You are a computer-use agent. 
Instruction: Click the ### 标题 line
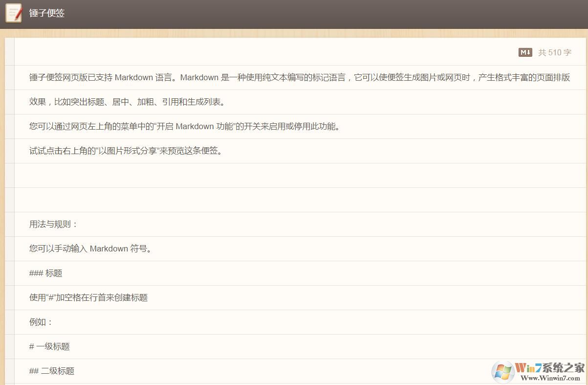pyautogui.click(x=46, y=273)
